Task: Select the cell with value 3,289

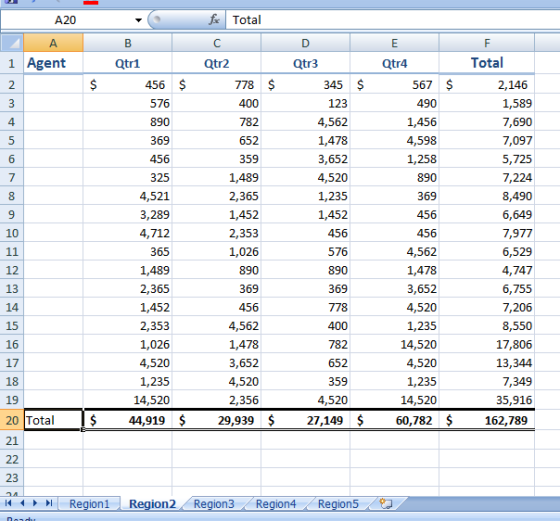Action: (128, 215)
